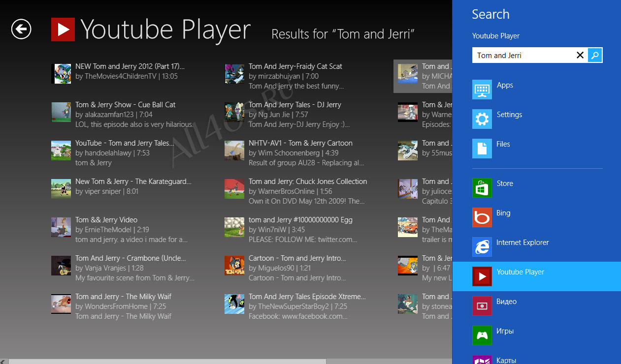Clear the search box with the X
Screen dimensions: 621x364
(580, 55)
